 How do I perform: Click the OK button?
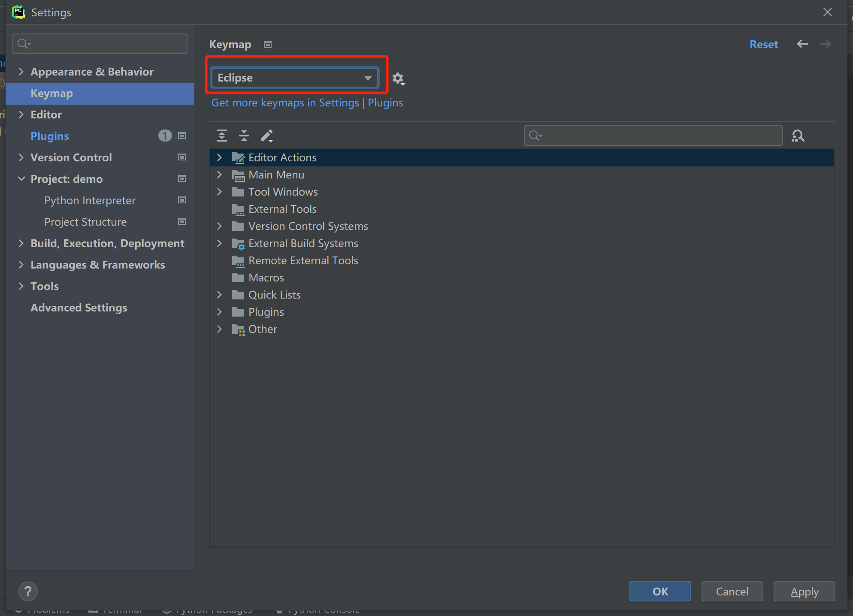660,591
